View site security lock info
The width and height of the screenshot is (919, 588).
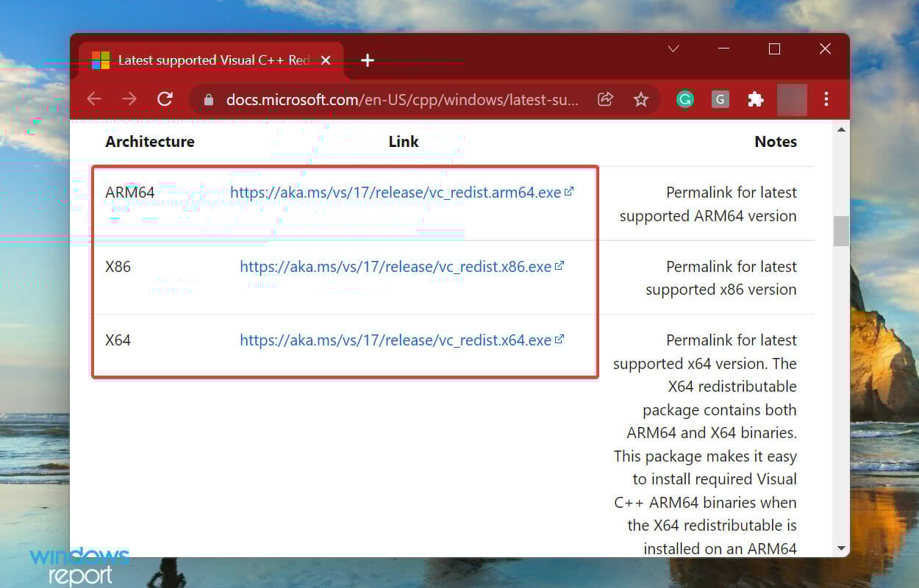coord(209,99)
